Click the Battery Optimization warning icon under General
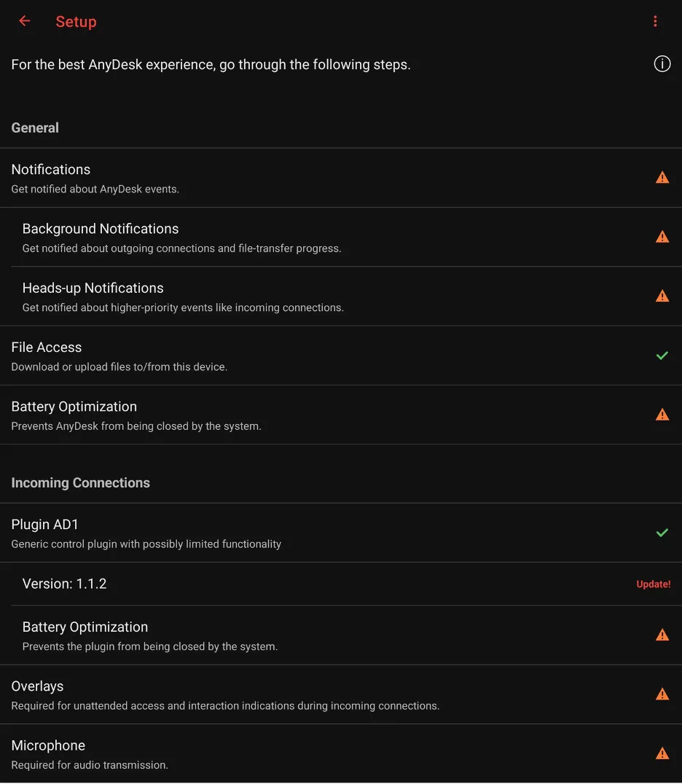 pos(662,415)
